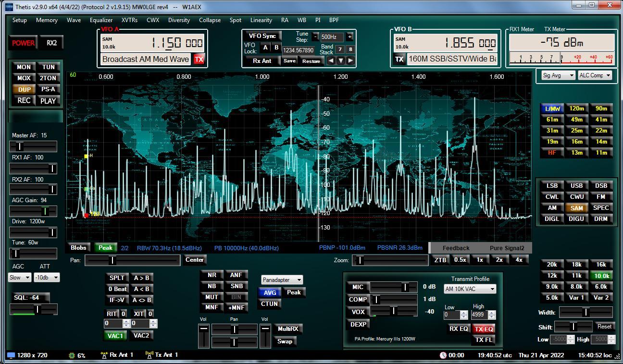
Task: Click the band stack down arrow
Action: [340, 61]
